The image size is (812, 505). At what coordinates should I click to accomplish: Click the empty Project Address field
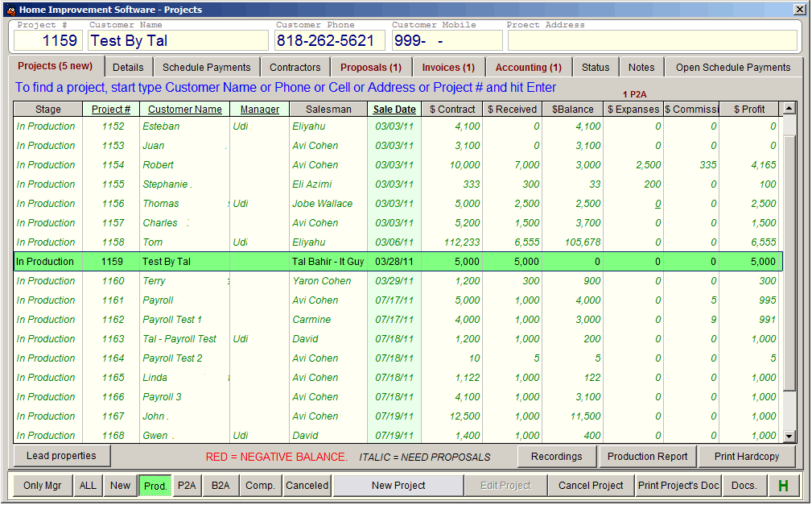tap(653, 40)
